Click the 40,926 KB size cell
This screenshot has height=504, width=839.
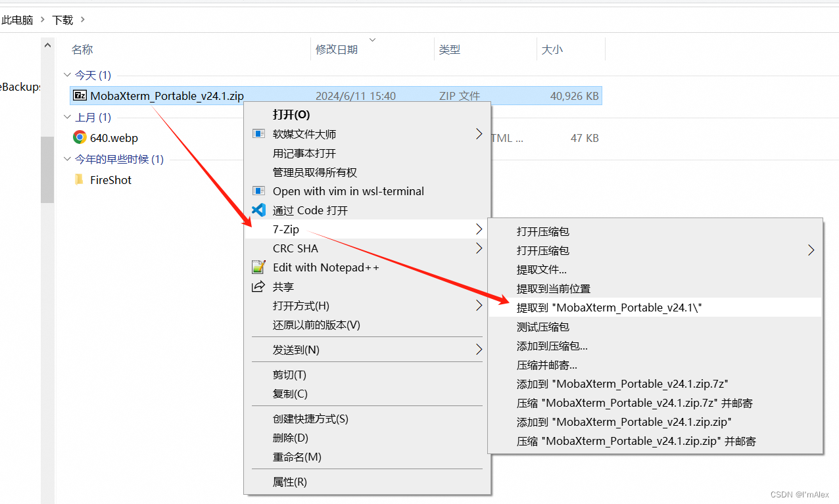[575, 96]
